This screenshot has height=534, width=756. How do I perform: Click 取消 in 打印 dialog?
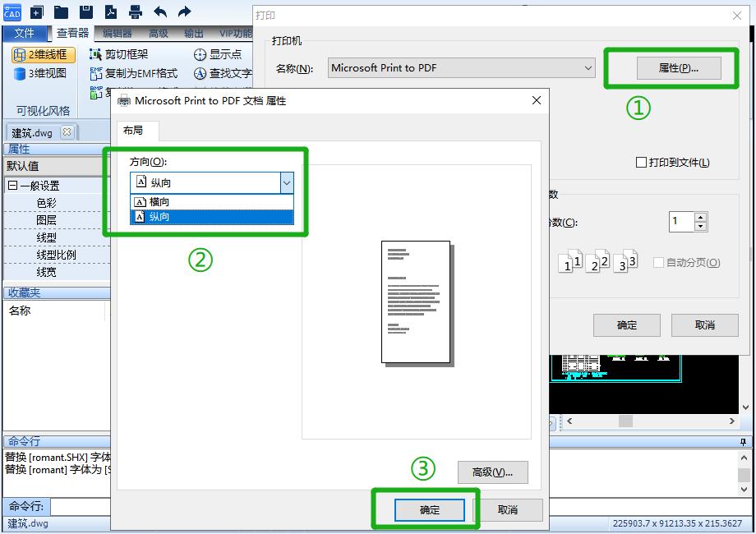(x=705, y=325)
